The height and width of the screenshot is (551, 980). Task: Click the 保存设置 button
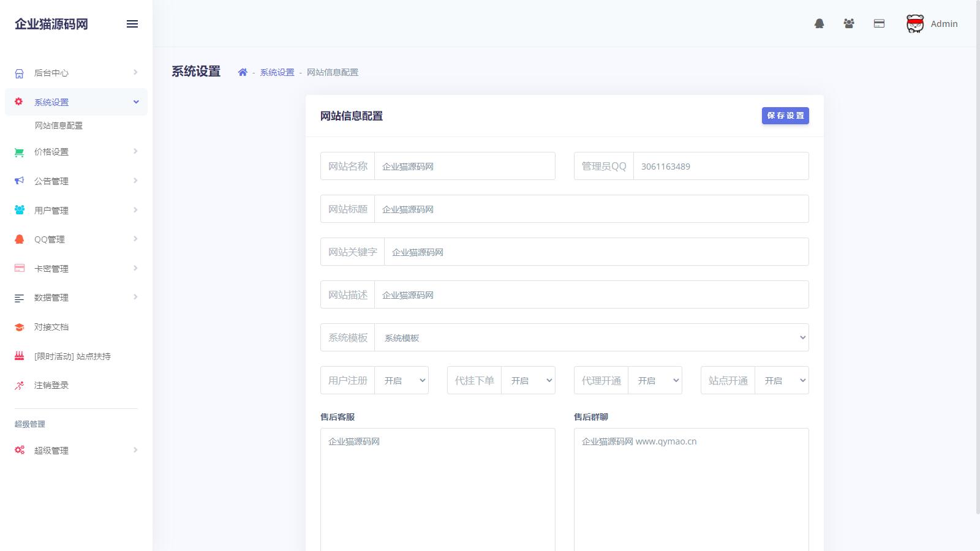click(x=785, y=116)
